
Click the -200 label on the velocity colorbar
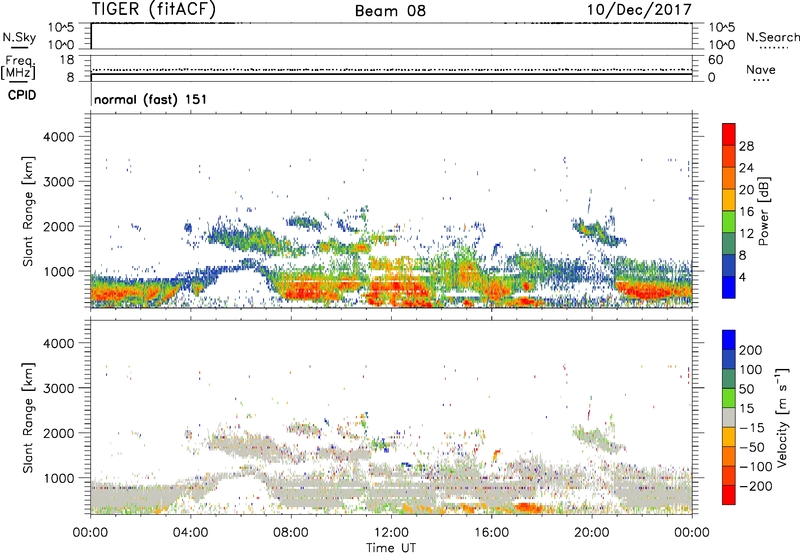pos(755,486)
